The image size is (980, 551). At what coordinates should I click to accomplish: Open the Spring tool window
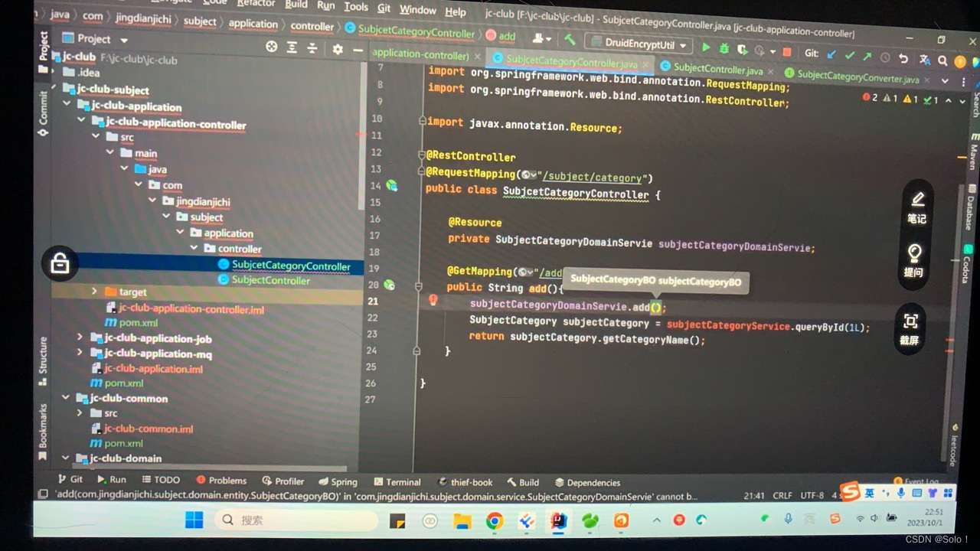coord(337,481)
